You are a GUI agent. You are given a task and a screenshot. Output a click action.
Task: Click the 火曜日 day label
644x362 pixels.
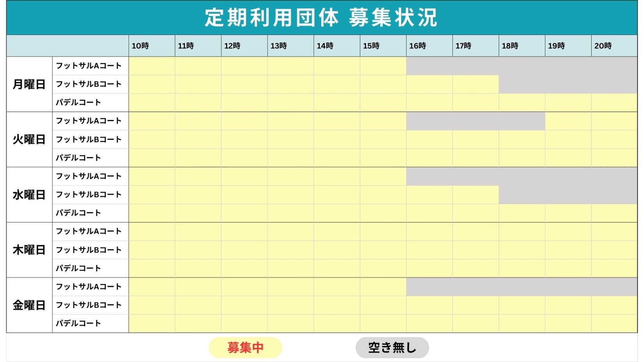(x=29, y=140)
